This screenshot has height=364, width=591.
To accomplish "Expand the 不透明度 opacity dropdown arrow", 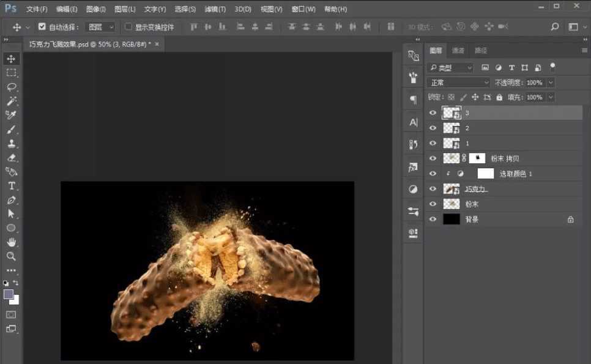I will pos(551,83).
